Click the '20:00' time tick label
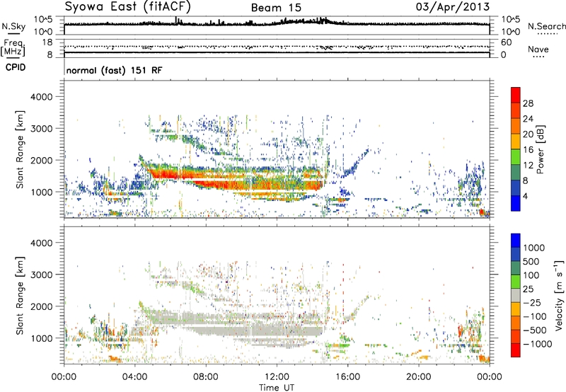The image size is (566, 392). click(x=419, y=377)
